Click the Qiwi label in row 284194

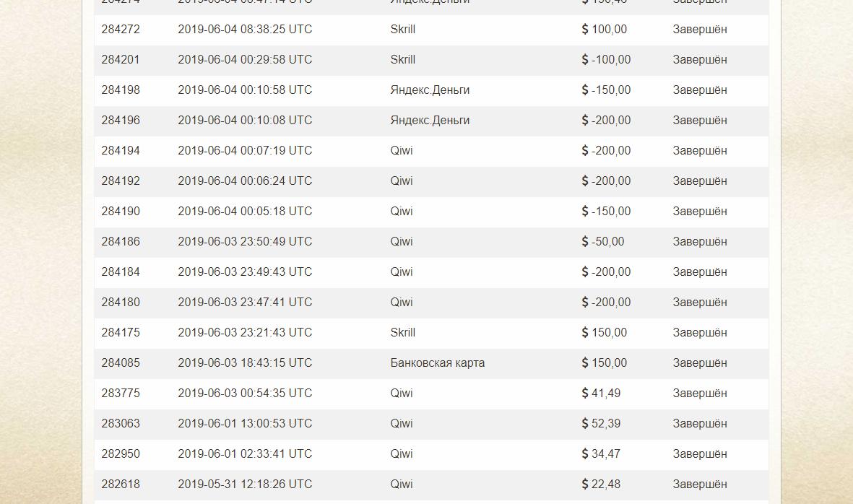click(402, 151)
